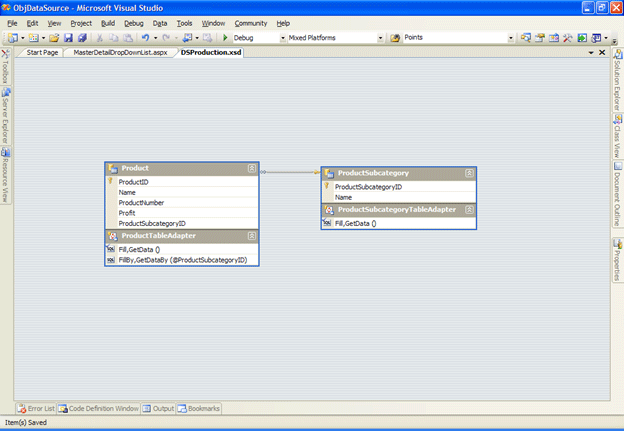Click the key icon beside ProductSubcategoryID
The width and height of the screenshot is (624, 431).
click(327, 186)
